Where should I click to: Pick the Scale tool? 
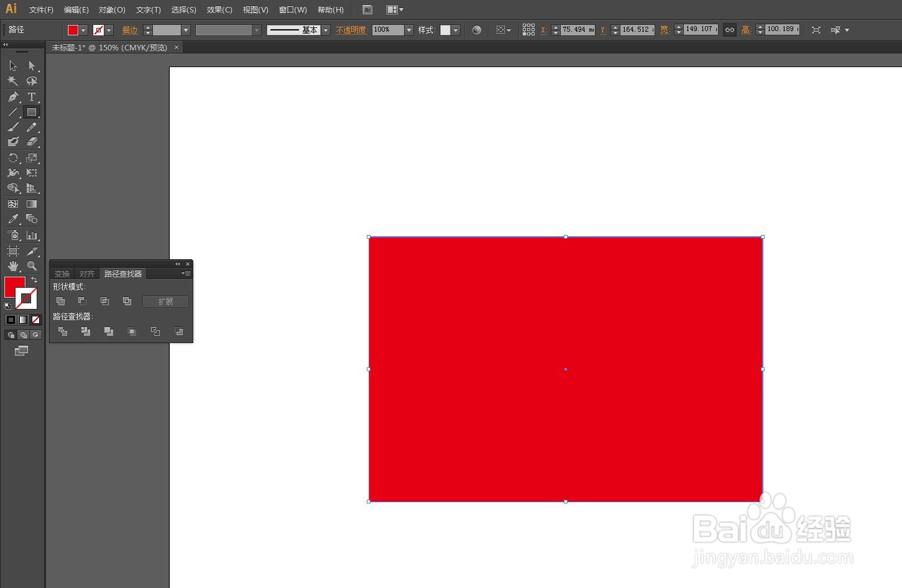tap(32, 158)
